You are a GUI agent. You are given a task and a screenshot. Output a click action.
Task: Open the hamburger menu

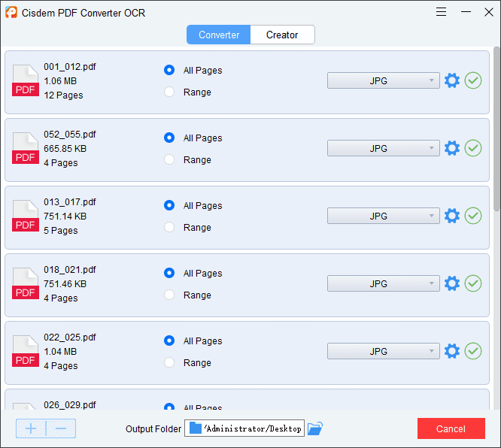(441, 12)
